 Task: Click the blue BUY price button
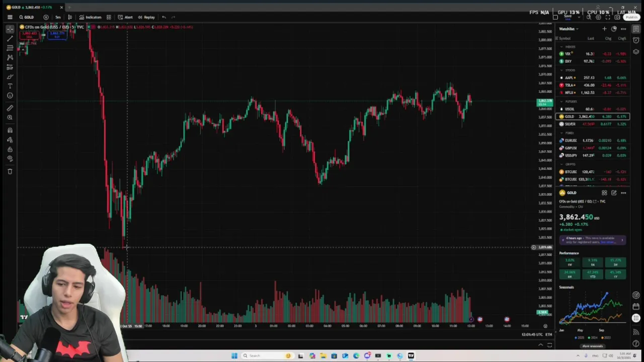point(57,35)
